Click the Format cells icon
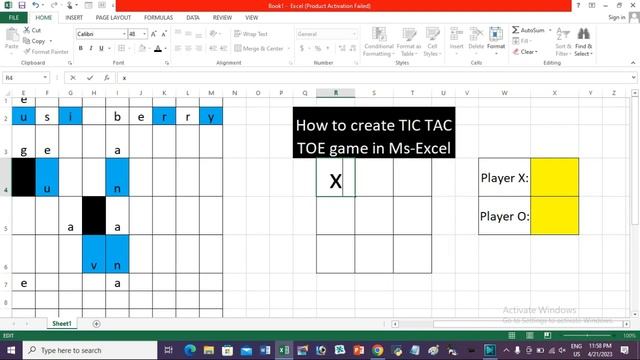 [x=496, y=34]
